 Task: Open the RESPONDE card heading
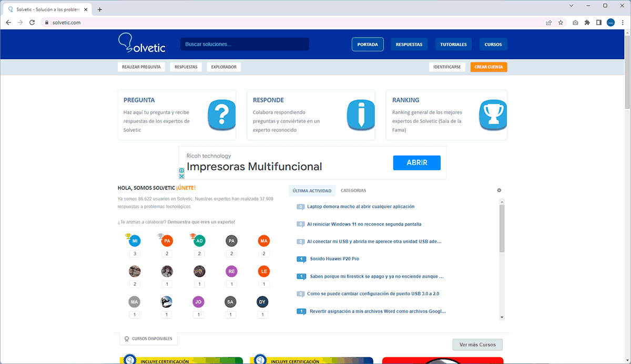(268, 100)
